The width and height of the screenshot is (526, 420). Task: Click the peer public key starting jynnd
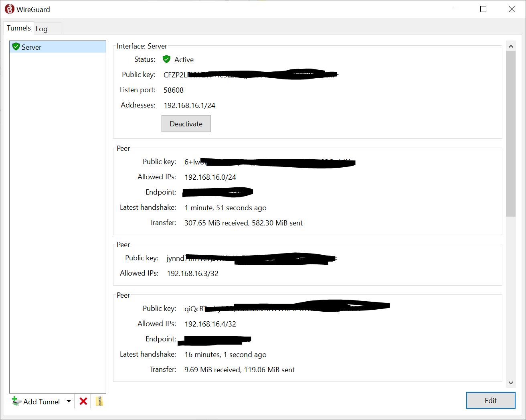[x=252, y=258]
